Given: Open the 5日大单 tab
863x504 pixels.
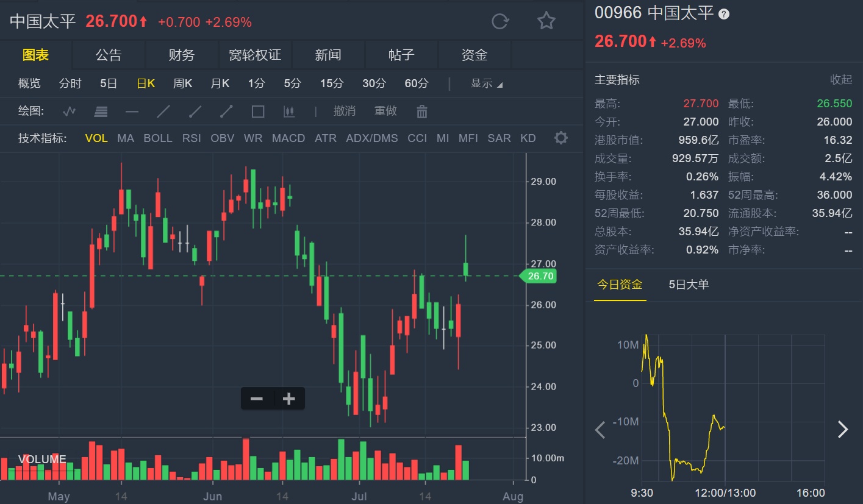Looking at the screenshot, I should (689, 284).
